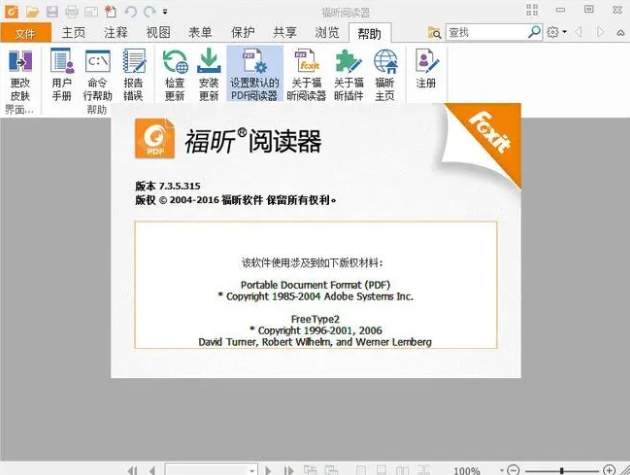Image resolution: width=630 pixels, height=475 pixels.
Task: Open the page number combo box
Action: (x=211, y=469)
